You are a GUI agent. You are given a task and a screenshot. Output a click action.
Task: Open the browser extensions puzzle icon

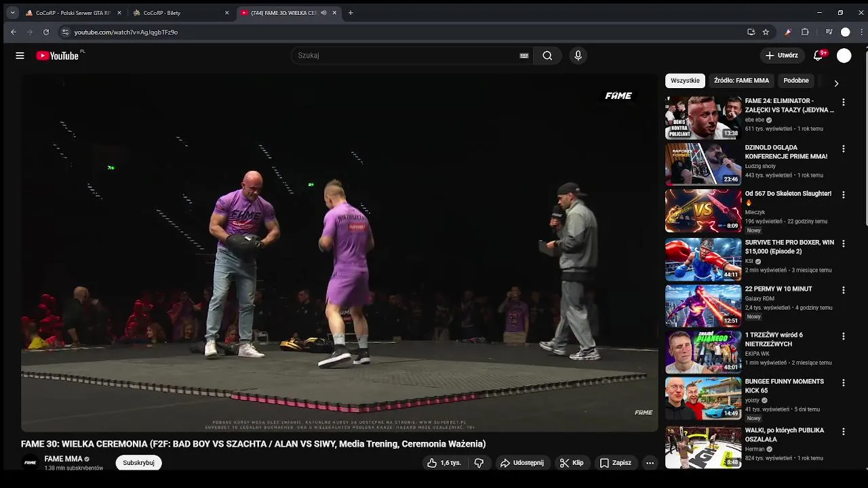[x=805, y=32]
